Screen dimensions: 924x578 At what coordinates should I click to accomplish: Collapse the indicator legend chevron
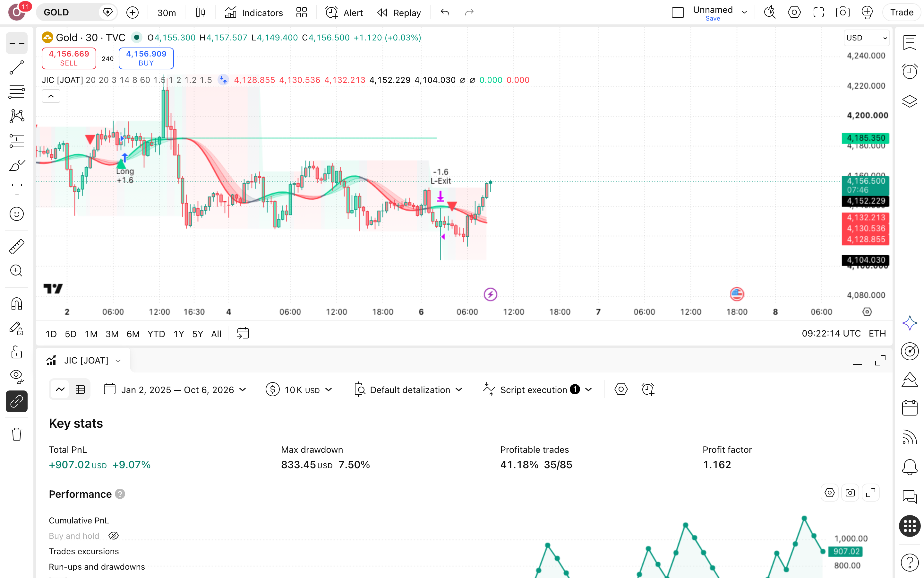point(51,96)
